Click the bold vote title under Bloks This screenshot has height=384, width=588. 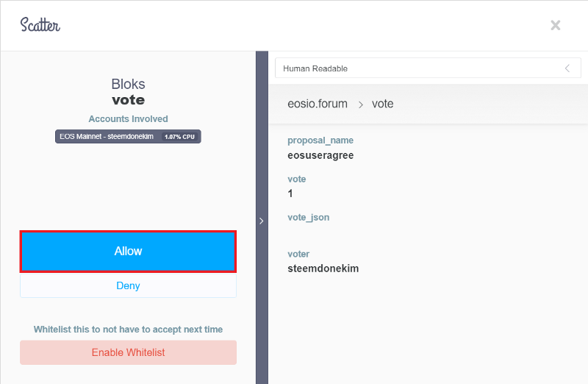point(128,100)
